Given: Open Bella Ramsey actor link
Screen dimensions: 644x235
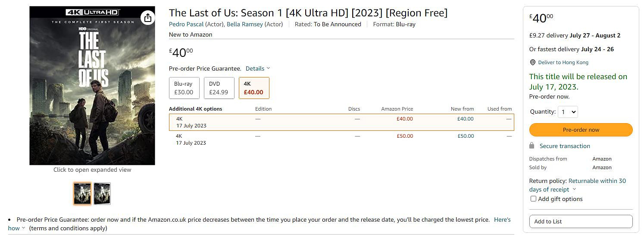Looking at the screenshot, I should coord(244,24).
